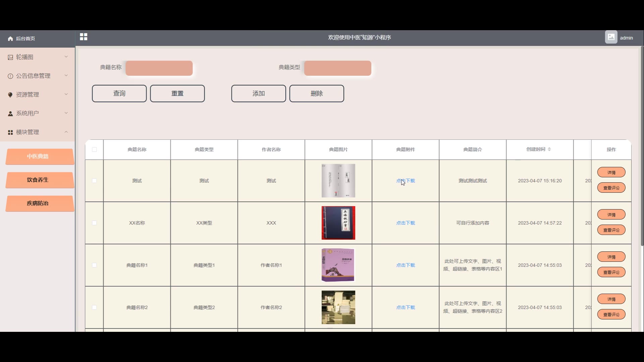Click the home icon beside 后台首页
The image size is (644, 362).
point(10,39)
